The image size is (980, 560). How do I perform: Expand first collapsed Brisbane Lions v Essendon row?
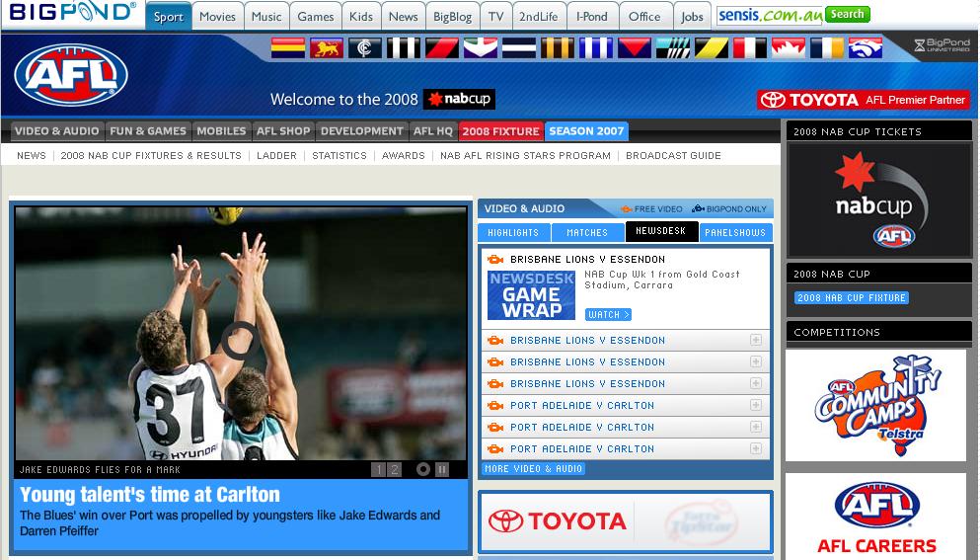[x=756, y=340]
